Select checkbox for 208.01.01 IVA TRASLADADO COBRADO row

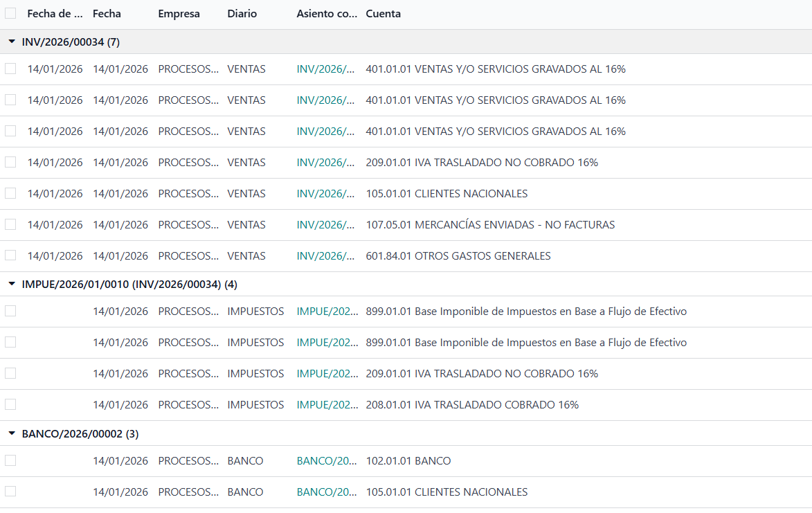tap(10, 404)
